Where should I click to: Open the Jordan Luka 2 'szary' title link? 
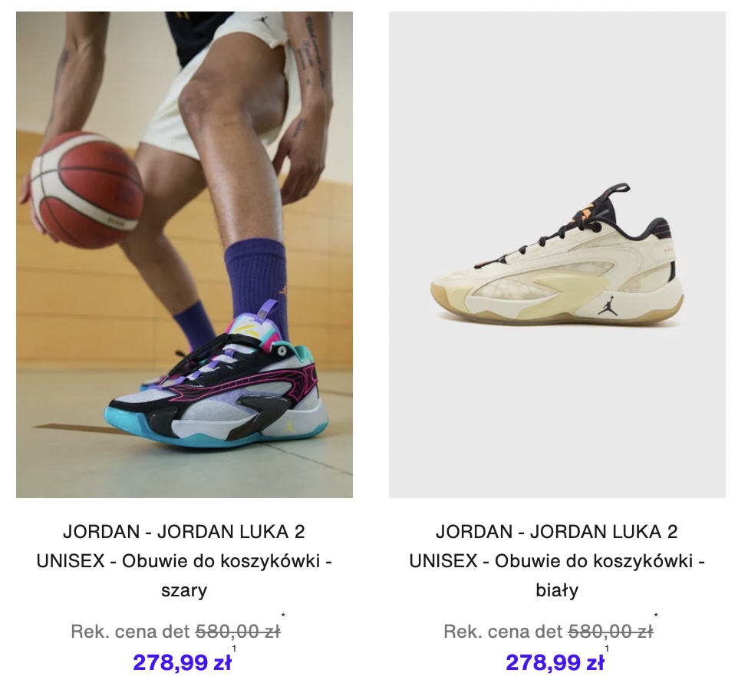coord(184,560)
